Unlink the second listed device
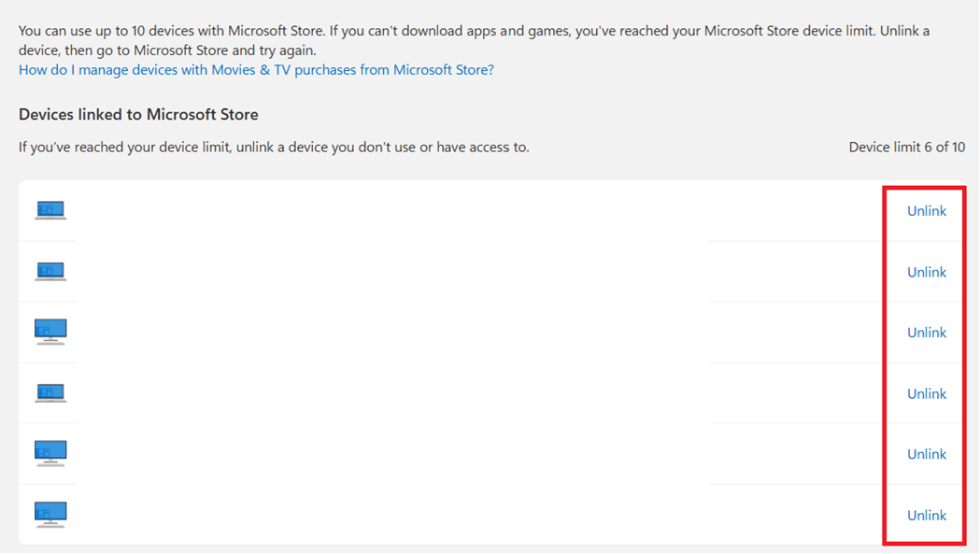The image size is (980, 554). 926,272
